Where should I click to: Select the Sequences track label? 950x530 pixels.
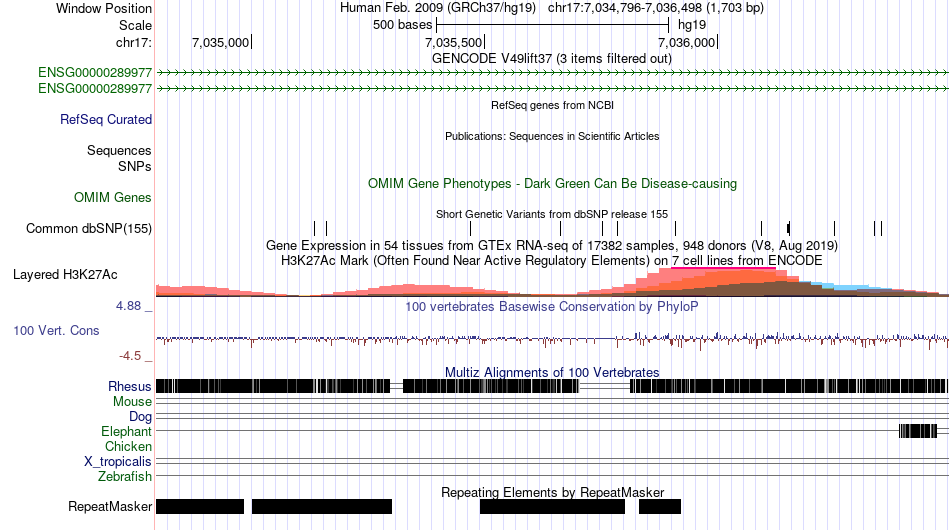point(119,150)
